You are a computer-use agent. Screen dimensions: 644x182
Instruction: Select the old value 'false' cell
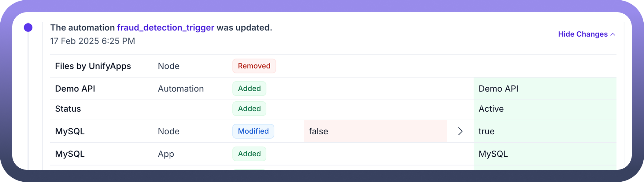(x=375, y=131)
